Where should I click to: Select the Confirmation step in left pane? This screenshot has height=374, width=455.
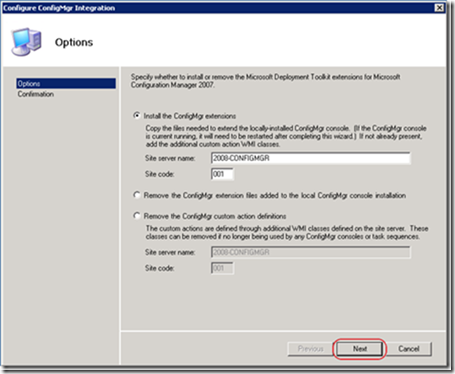[x=36, y=94]
